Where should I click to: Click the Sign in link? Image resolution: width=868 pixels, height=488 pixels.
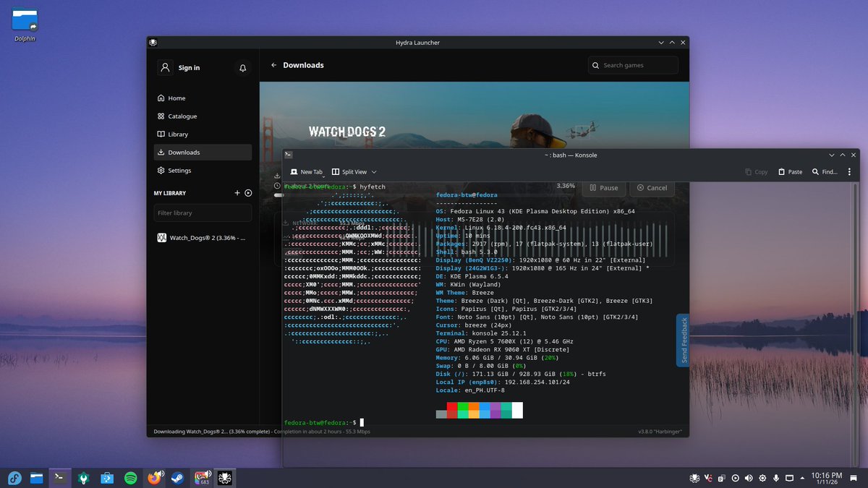[x=189, y=68]
